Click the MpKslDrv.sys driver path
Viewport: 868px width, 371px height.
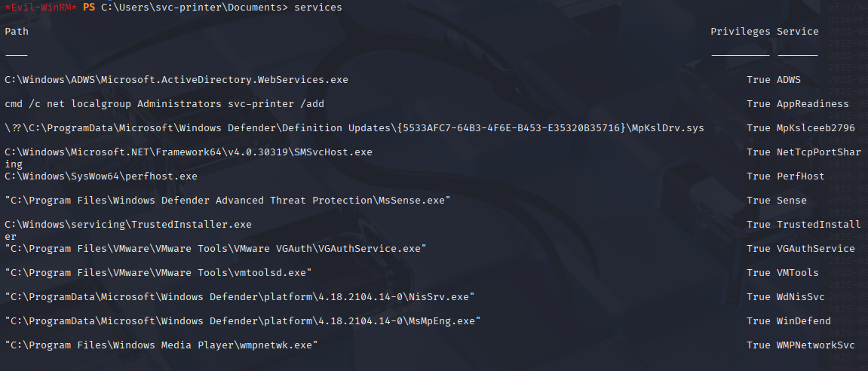354,128
